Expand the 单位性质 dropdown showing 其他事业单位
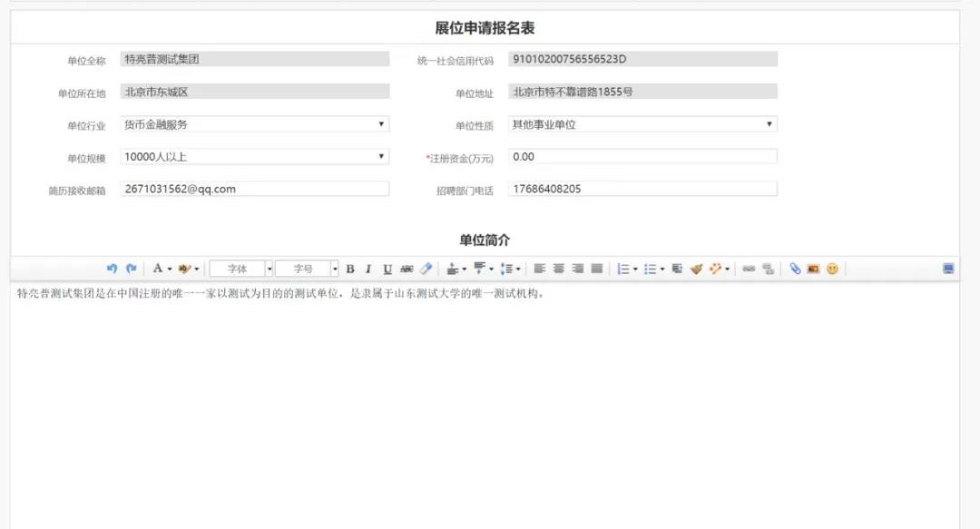This screenshot has height=529, width=980. pos(642,124)
